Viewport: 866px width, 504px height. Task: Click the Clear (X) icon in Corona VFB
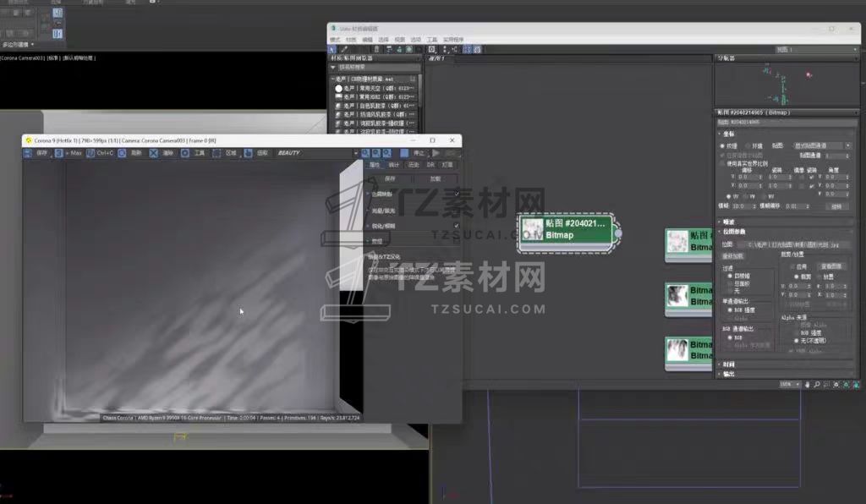pos(154,153)
